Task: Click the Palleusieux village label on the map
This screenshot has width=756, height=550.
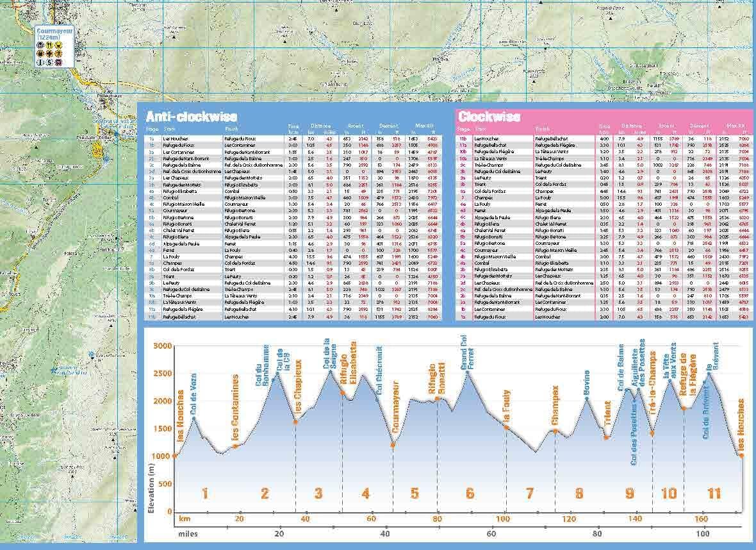Action: (109, 95)
